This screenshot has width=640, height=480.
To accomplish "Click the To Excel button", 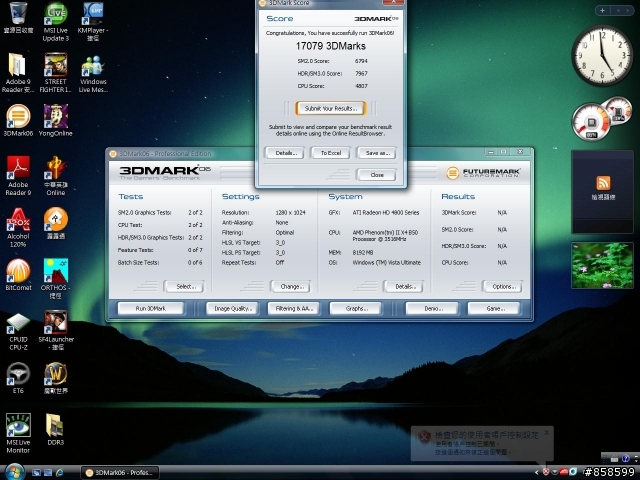I will point(331,153).
